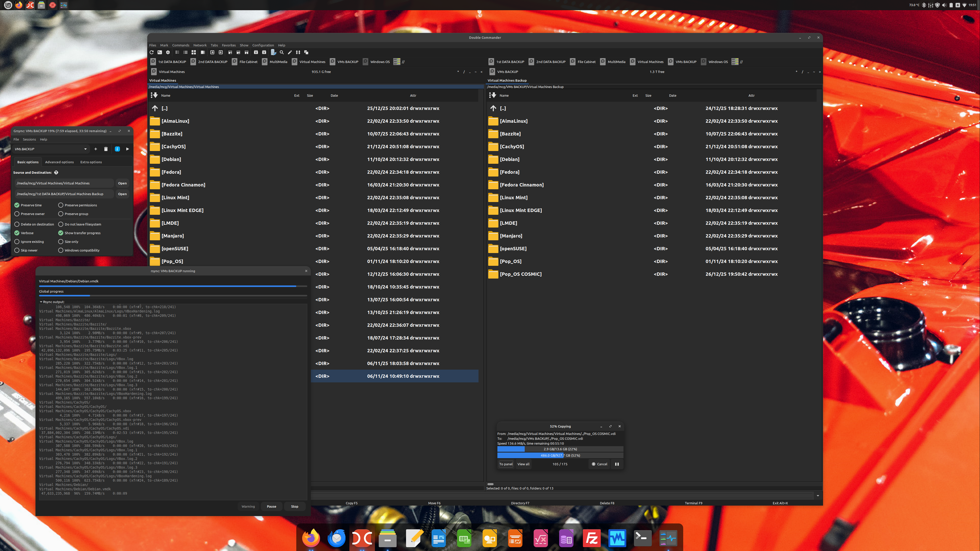
Task: Open the Commands menu in Double Commander
Action: click(x=180, y=45)
